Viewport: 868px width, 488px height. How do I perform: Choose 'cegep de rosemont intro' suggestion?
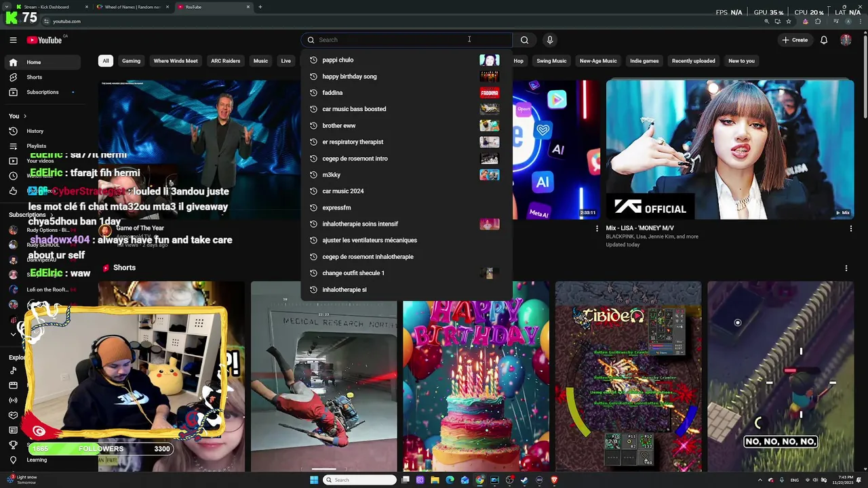click(x=407, y=159)
